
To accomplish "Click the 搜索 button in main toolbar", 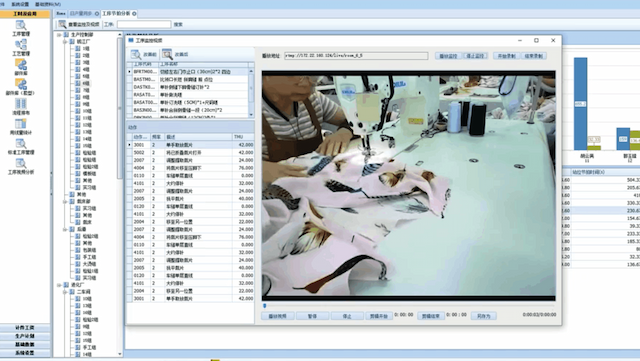I will point(178,25).
